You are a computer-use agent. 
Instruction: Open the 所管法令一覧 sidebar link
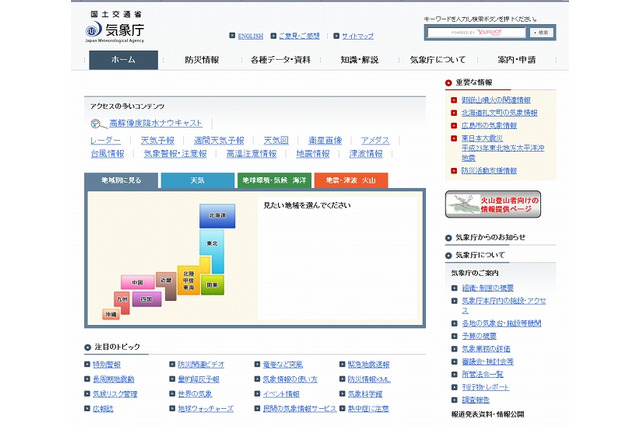482,375
